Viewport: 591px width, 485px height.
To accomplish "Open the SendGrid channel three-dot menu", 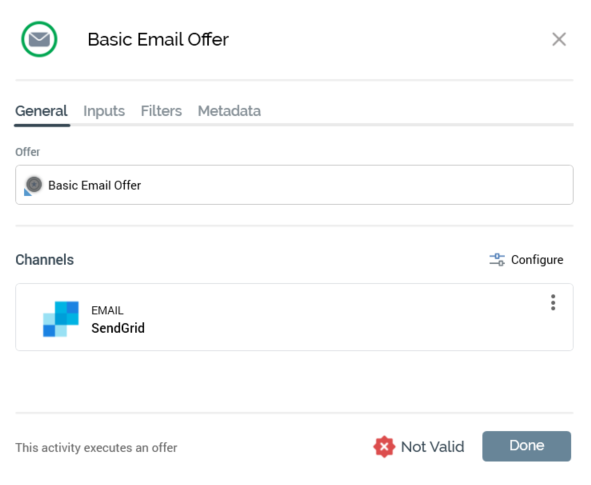I will click(553, 302).
